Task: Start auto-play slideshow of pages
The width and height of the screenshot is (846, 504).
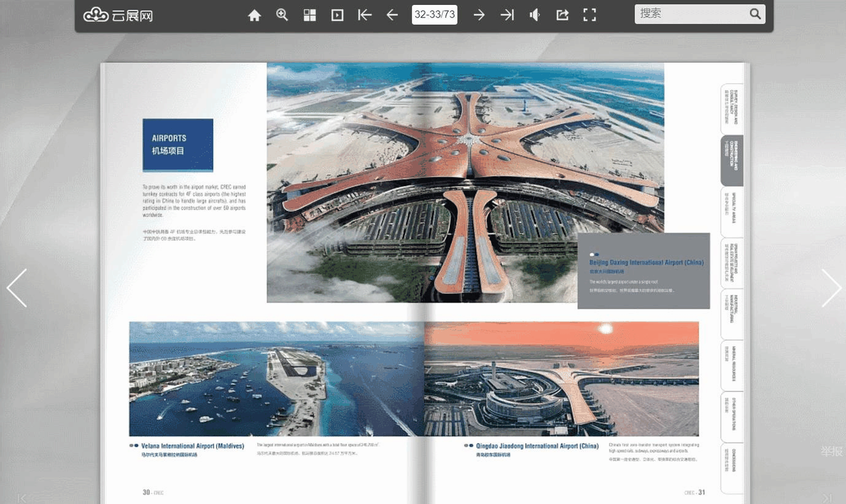Action: (338, 15)
